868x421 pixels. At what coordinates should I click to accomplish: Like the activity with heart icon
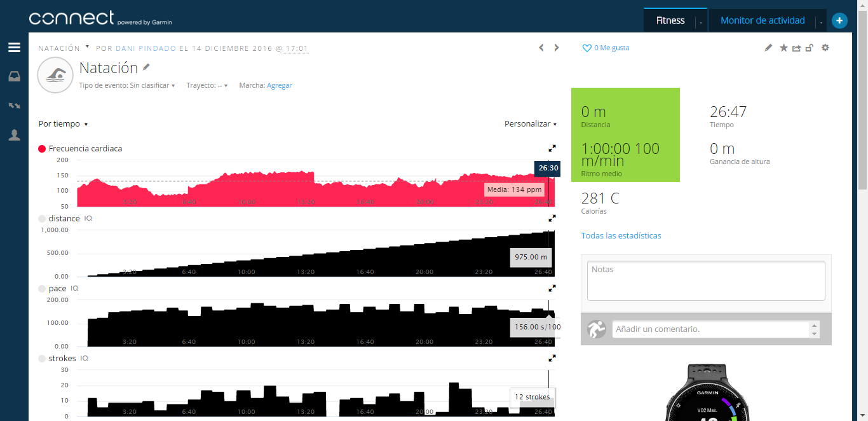coord(587,48)
